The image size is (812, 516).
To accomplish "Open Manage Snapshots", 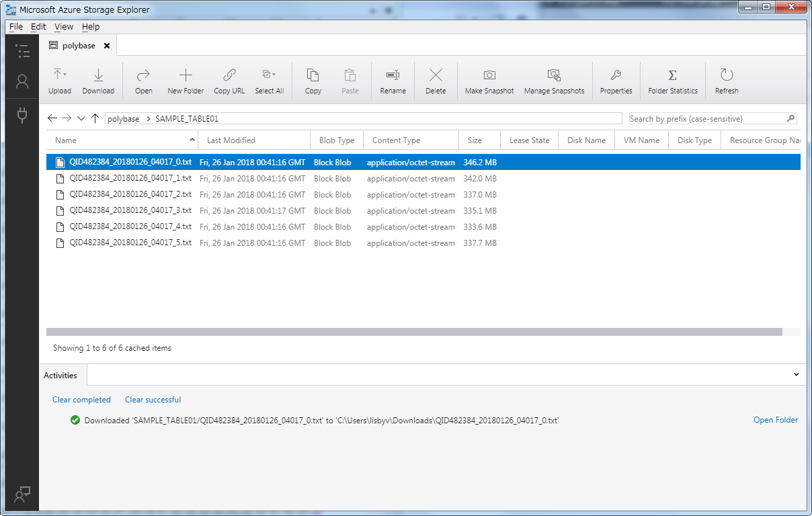I will click(x=554, y=75).
